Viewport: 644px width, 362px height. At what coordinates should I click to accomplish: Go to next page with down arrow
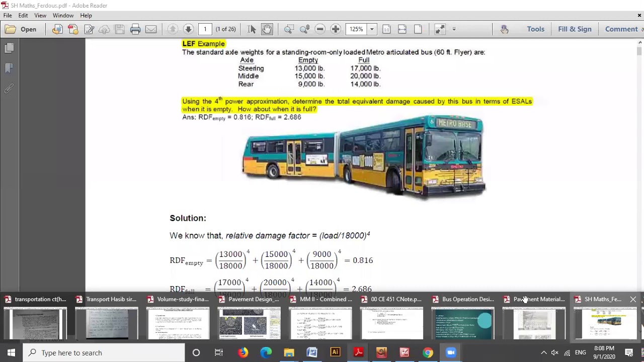pyautogui.click(x=188, y=29)
